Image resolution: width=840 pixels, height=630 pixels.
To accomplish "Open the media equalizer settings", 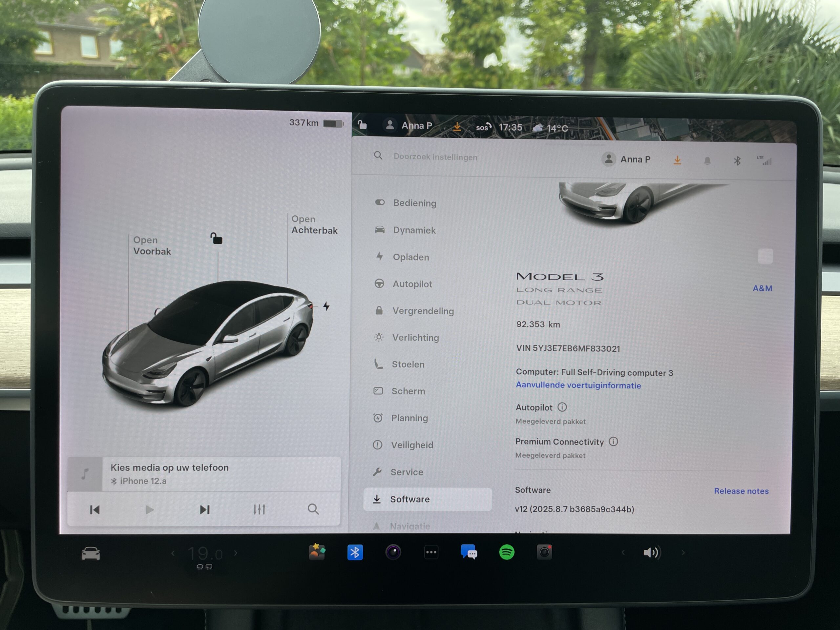I will coord(259,509).
